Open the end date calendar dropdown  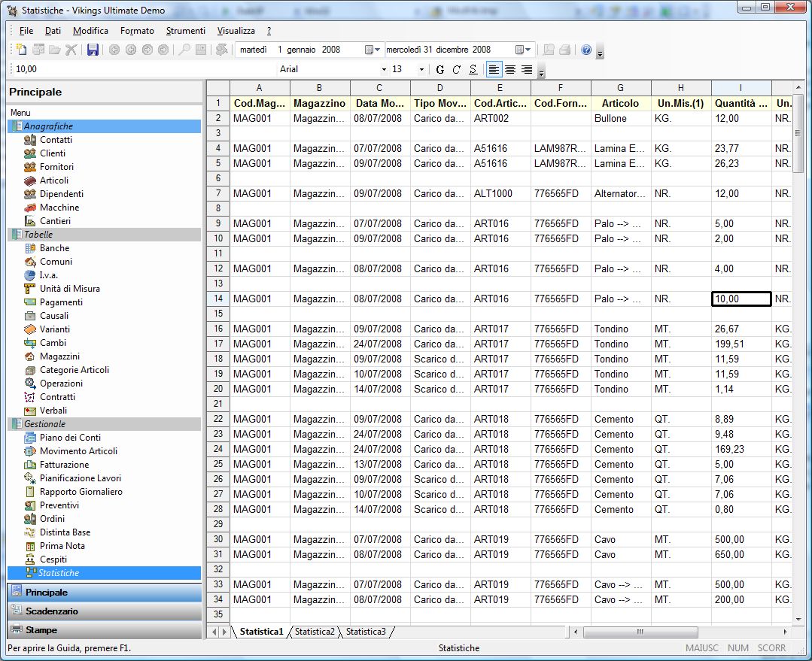tap(523, 50)
